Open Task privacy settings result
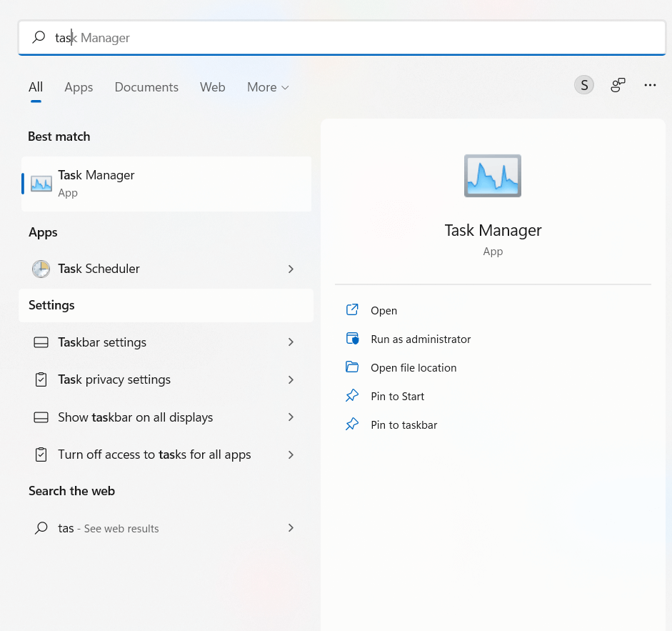 point(166,379)
